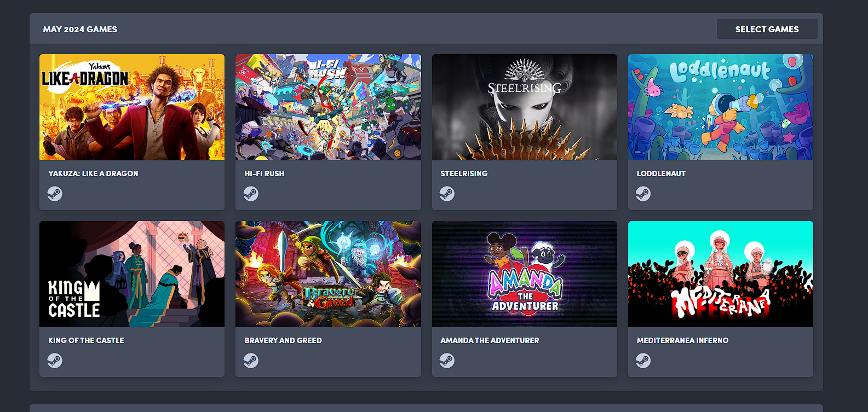
Task: Open the Select Games button
Action: tap(767, 29)
